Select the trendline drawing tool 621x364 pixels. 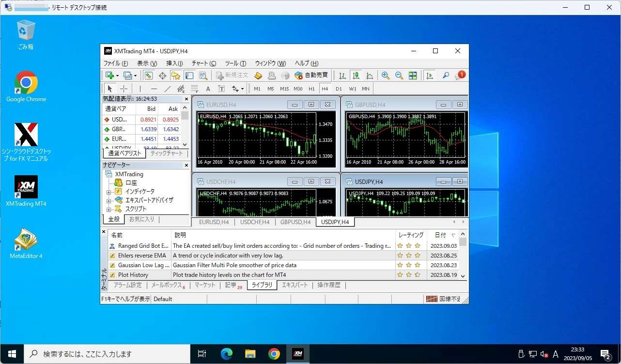(x=167, y=89)
